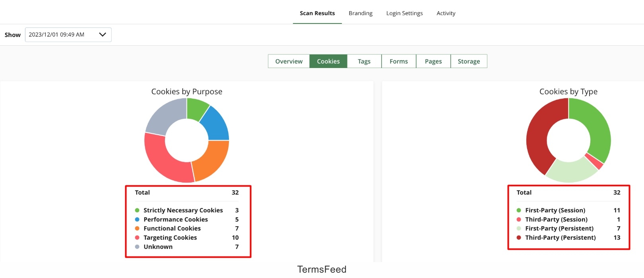Viewport: 644px width, 278px height.
Task: Select the 'Strictly Necessary Cookies' legend label
Action: point(183,210)
